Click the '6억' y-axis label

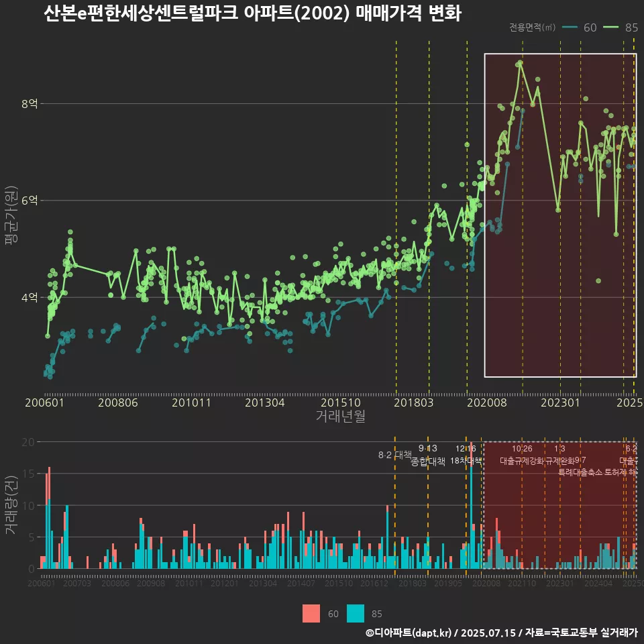tap(30, 201)
